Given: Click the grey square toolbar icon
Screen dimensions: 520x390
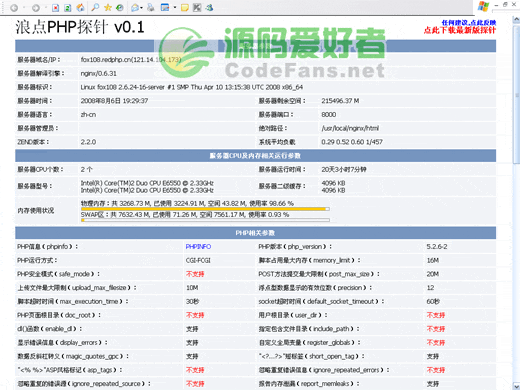Looking at the screenshot, I should click(197, 7).
